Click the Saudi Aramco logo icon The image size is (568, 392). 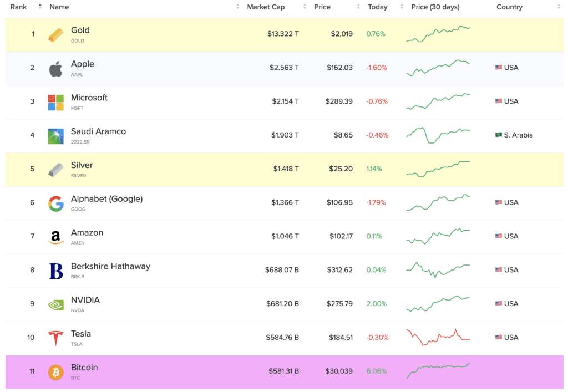pyautogui.click(x=56, y=136)
